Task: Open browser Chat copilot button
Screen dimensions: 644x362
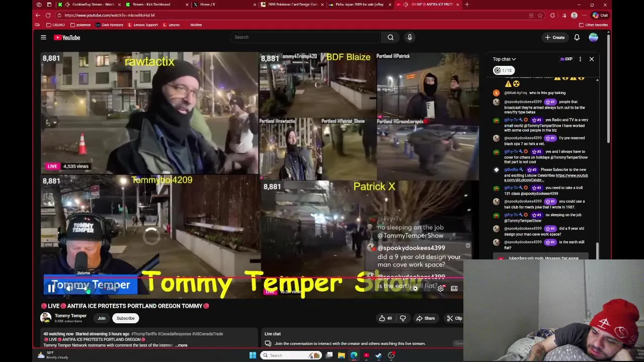Action: click(601, 15)
